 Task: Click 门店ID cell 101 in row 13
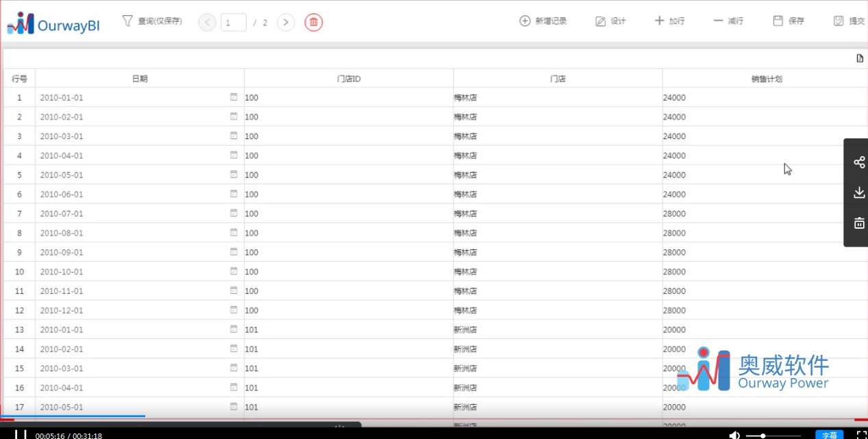point(349,329)
